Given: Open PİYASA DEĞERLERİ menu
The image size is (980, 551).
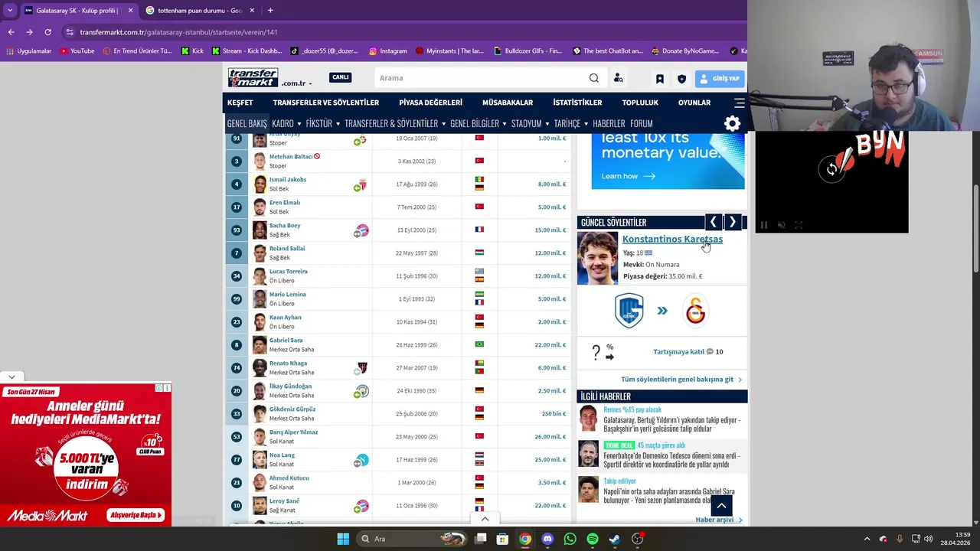Looking at the screenshot, I should point(430,103).
